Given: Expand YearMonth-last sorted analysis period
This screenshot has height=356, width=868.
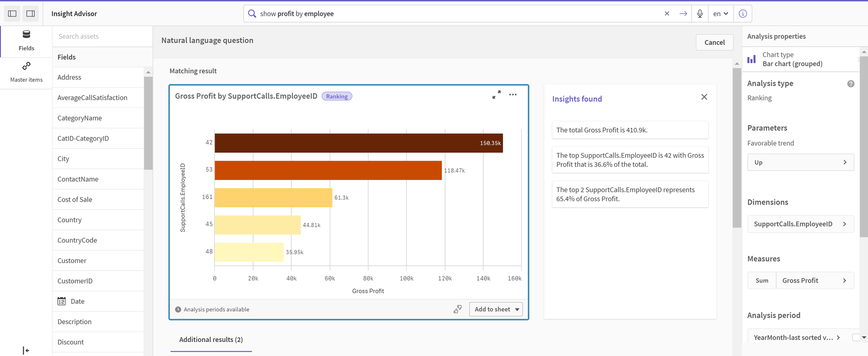Looking at the screenshot, I should [797, 337].
